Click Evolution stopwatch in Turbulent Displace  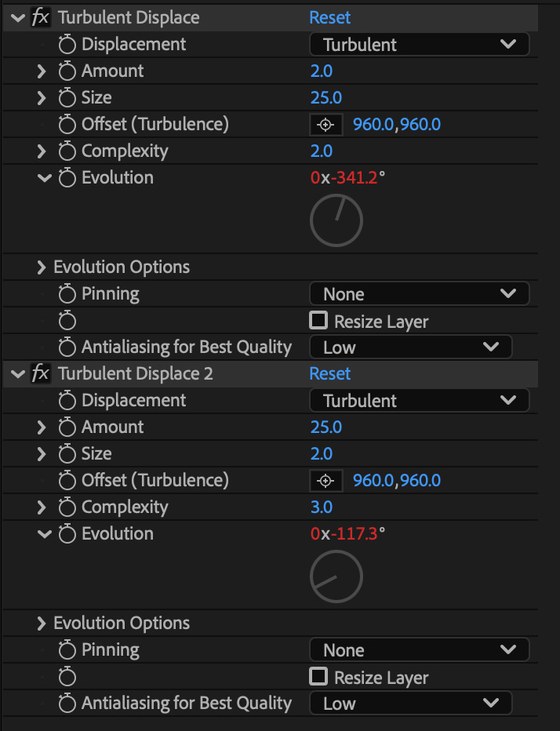pyautogui.click(x=67, y=177)
